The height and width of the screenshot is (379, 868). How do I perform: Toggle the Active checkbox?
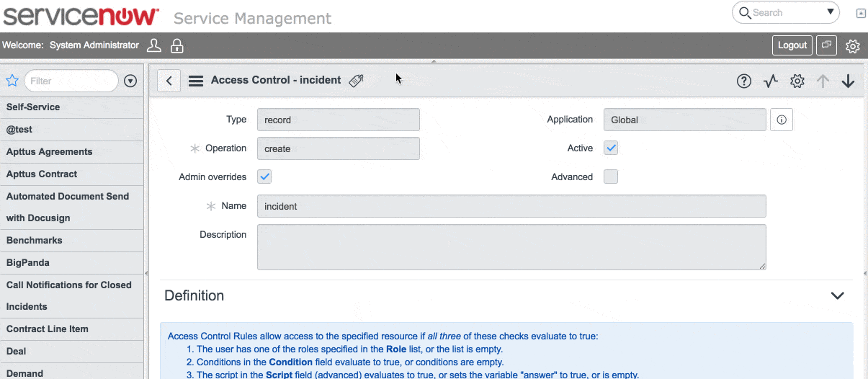pyautogui.click(x=611, y=148)
